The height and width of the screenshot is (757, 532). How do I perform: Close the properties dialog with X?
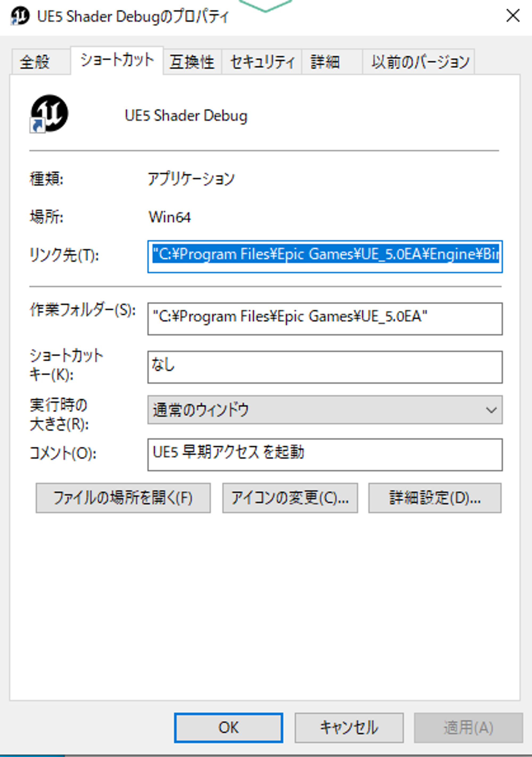513,16
